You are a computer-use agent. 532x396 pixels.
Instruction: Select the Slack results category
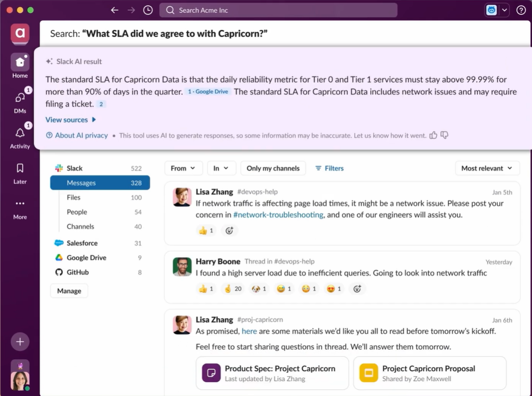(100, 168)
